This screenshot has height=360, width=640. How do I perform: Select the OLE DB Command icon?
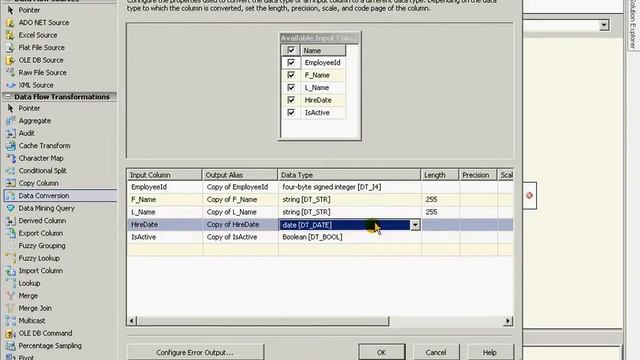10,333
